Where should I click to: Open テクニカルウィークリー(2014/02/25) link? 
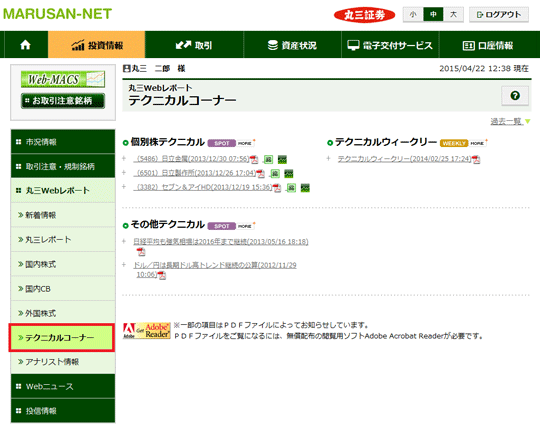pos(404,159)
